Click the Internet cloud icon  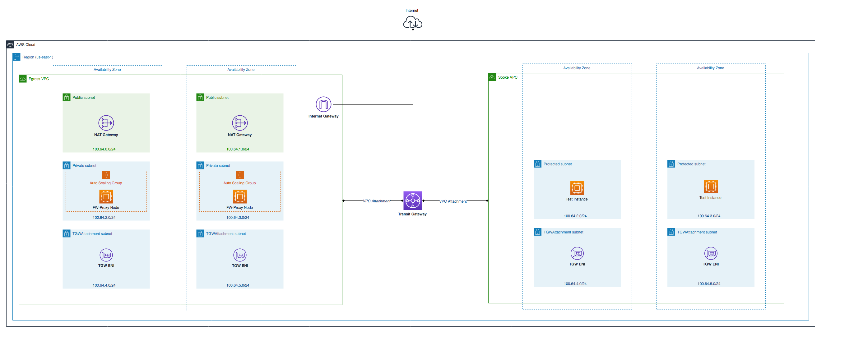pos(412,23)
